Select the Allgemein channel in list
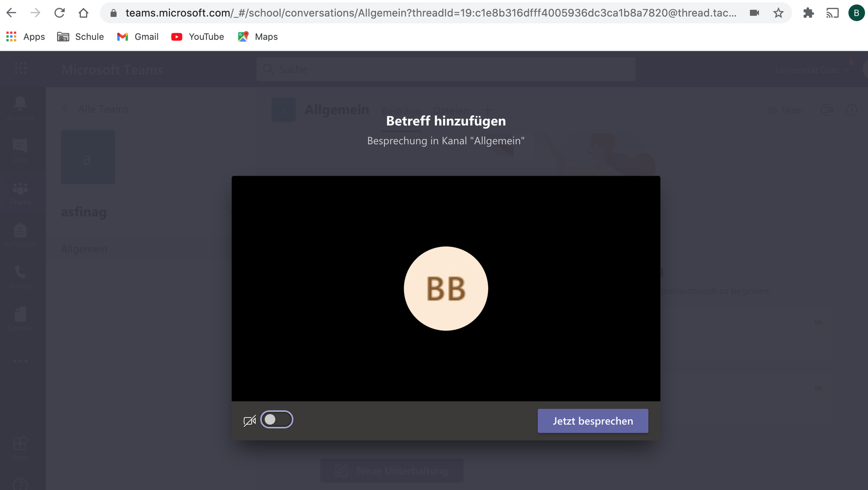Image resolution: width=868 pixels, height=490 pixels. click(84, 249)
